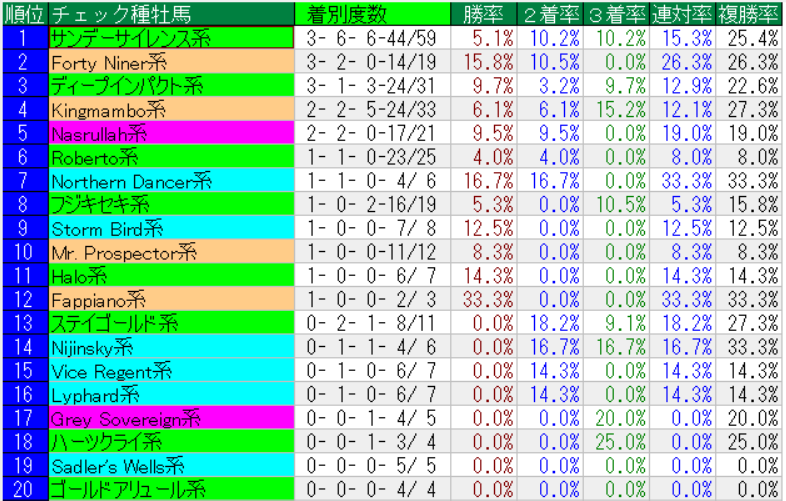Sort by the チェック種牡馬 column header
This screenshot has width=786, height=501.
point(171,14)
